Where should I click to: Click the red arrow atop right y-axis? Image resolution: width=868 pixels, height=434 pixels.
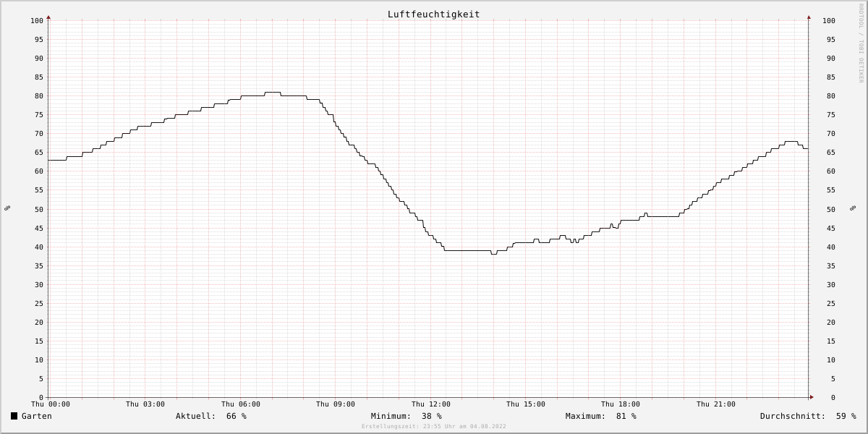point(809,17)
